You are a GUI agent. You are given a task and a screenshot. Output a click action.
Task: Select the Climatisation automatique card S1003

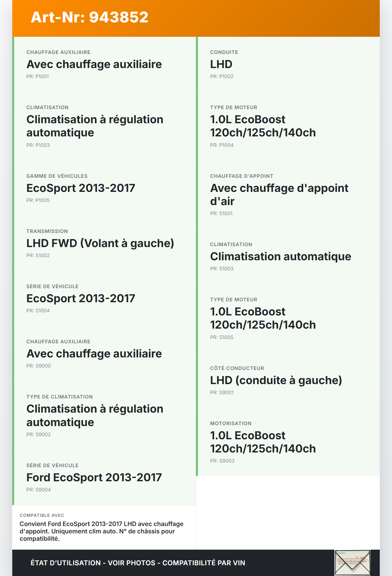[288, 256]
